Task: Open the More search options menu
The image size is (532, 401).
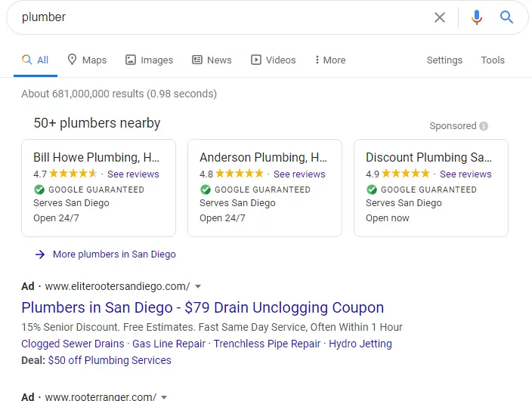Action: [330, 60]
